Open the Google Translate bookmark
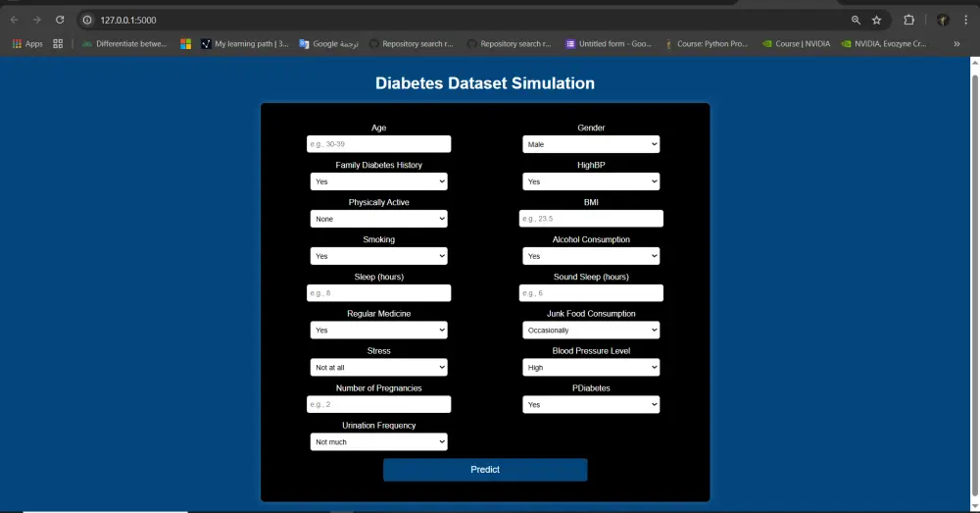The image size is (980, 513). 328,44
